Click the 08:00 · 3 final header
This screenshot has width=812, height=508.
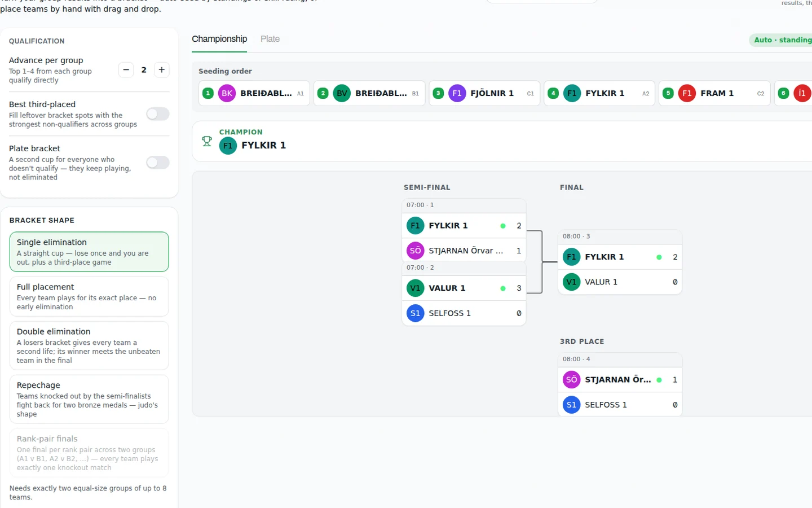(x=620, y=237)
